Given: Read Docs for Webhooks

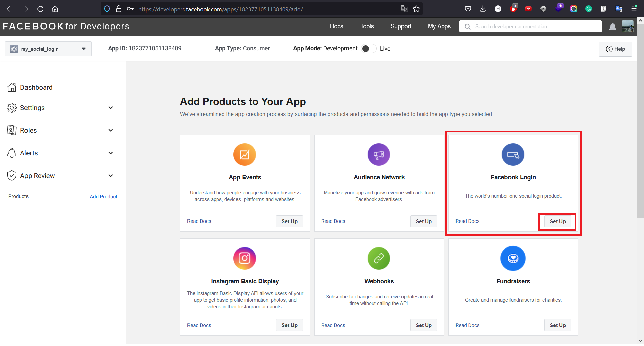Looking at the screenshot, I should pyautogui.click(x=333, y=325).
